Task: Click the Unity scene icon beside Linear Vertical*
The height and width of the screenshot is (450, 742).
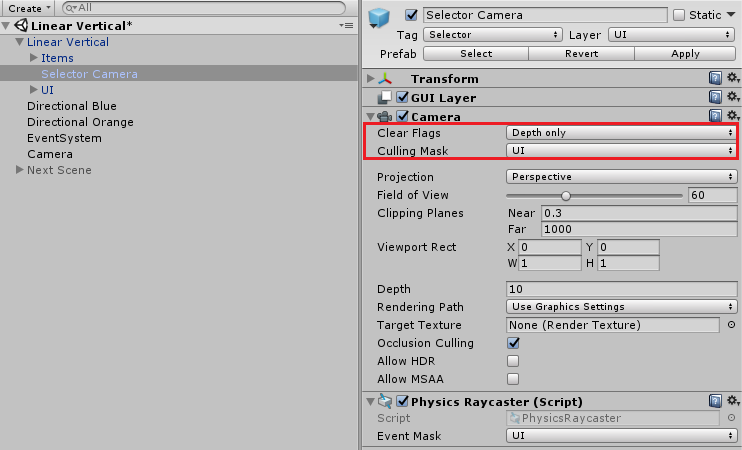Action: [21, 25]
